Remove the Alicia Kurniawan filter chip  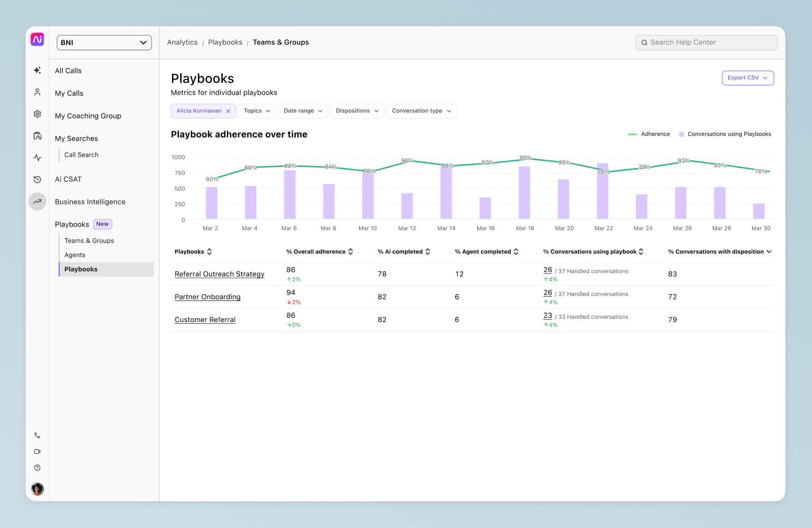click(228, 111)
